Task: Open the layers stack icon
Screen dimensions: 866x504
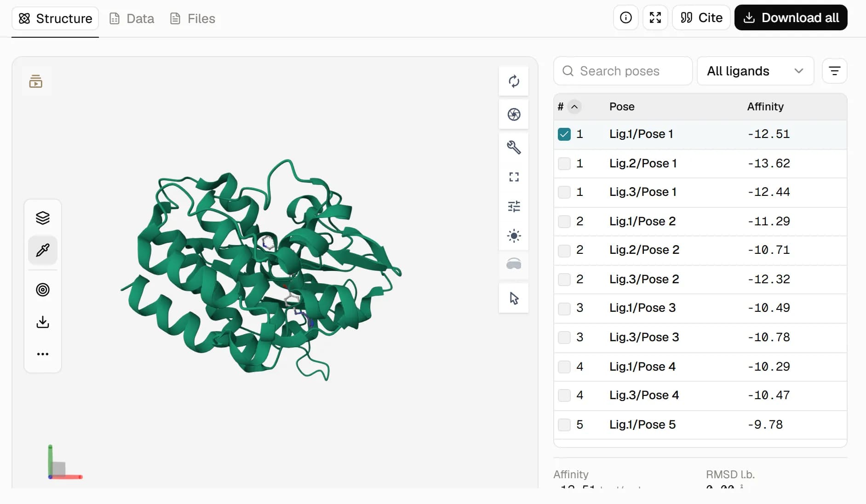Action: click(x=43, y=218)
